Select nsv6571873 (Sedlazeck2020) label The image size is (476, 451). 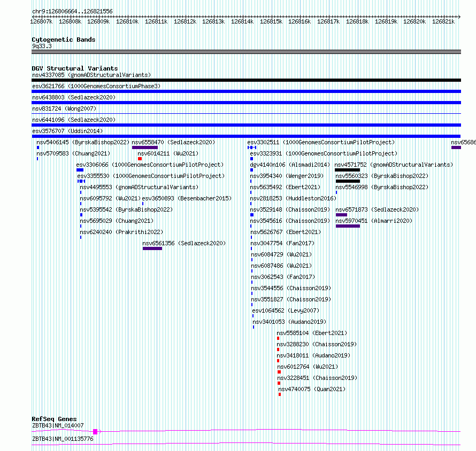click(x=377, y=209)
